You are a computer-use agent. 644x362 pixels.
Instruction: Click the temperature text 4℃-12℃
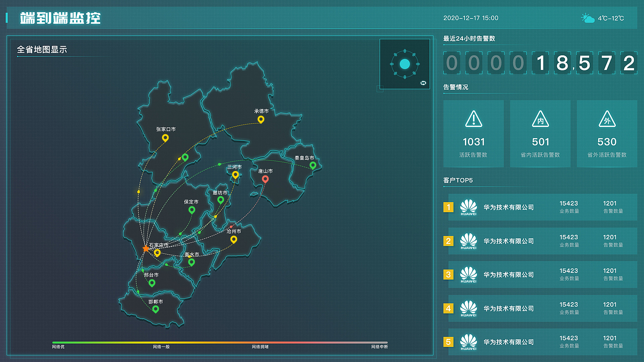point(611,19)
